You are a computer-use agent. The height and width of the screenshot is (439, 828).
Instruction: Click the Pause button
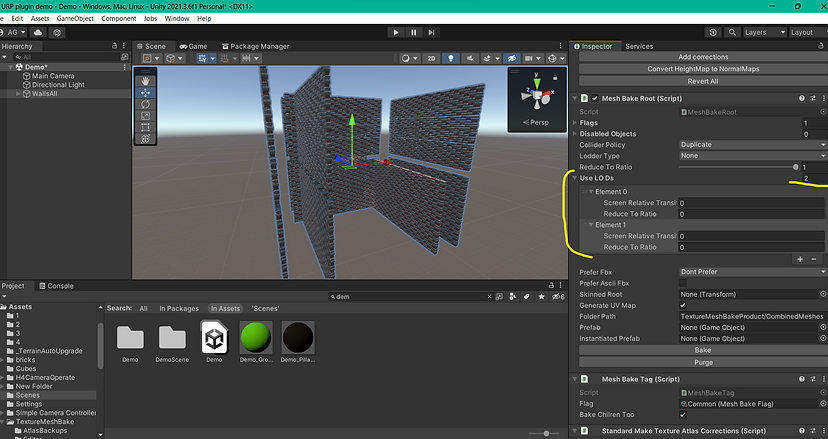pos(414,32)
